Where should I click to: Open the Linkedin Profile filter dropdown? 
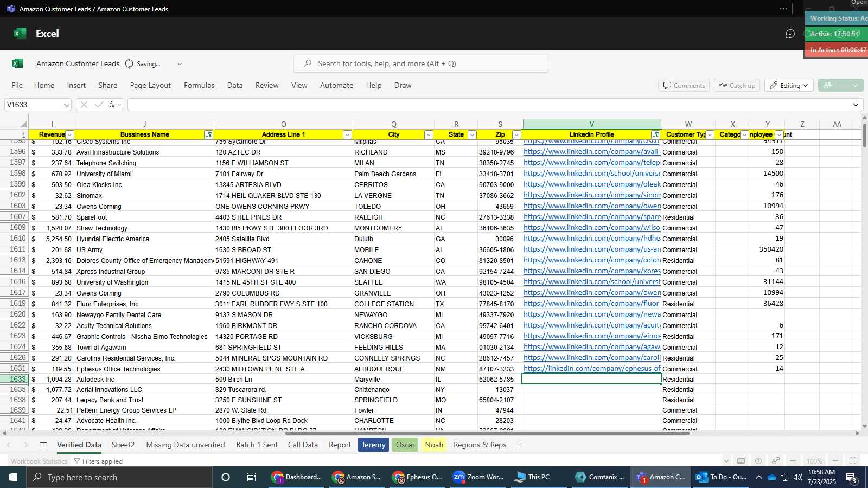pos(656,134)
